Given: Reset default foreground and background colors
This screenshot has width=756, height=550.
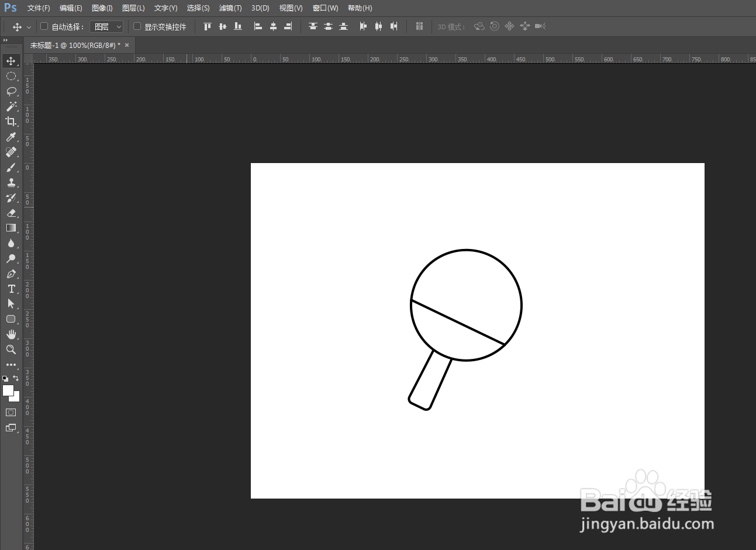Looking at the screenshot, I should click(5, 379).
